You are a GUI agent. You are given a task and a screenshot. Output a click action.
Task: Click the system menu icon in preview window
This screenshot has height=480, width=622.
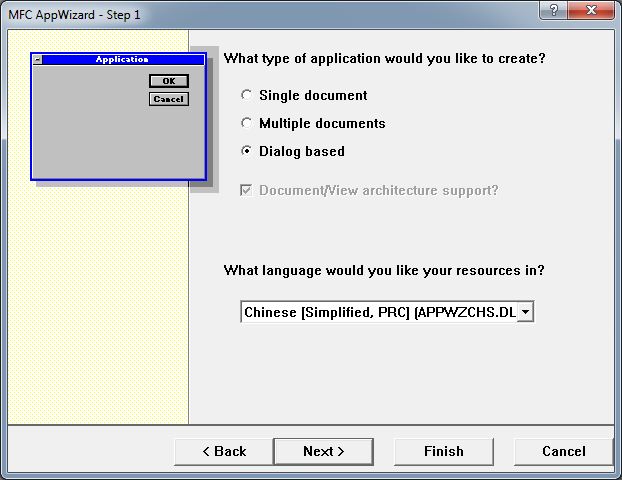coord(38,60)
